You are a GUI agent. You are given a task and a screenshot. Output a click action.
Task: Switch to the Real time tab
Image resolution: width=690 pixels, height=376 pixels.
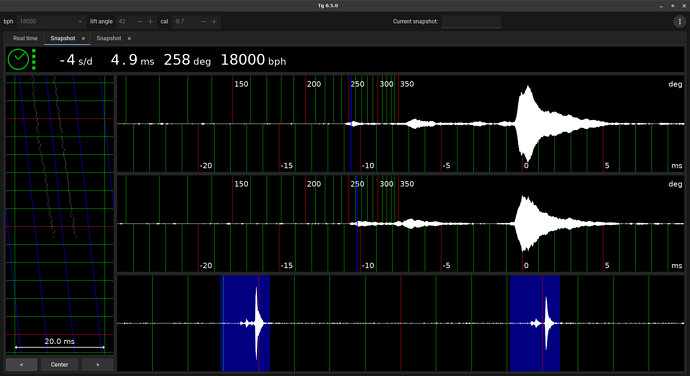26,38
